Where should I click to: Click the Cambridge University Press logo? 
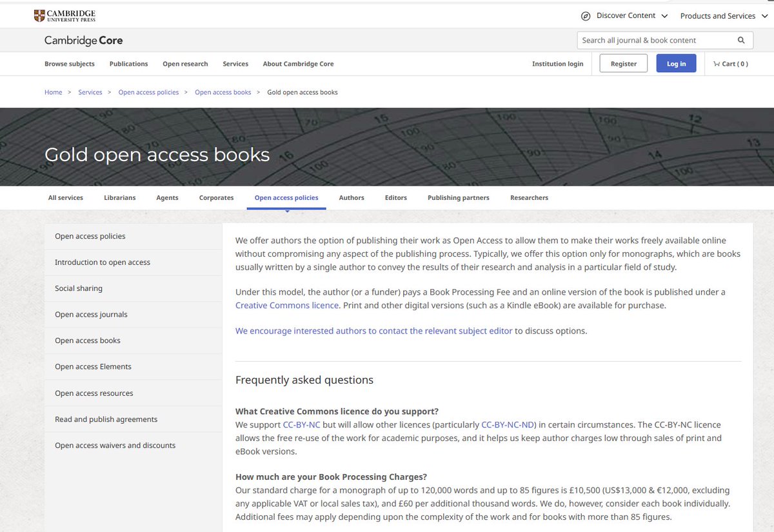64,15
